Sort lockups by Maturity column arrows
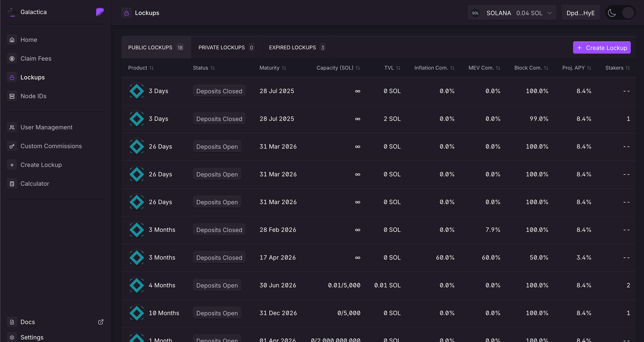 (x=284, y=68)
